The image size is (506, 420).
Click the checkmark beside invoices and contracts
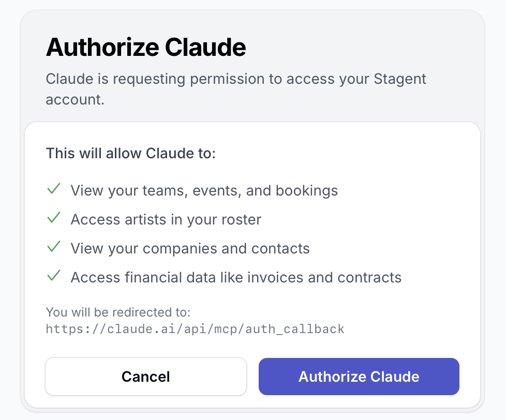[54, 277]
